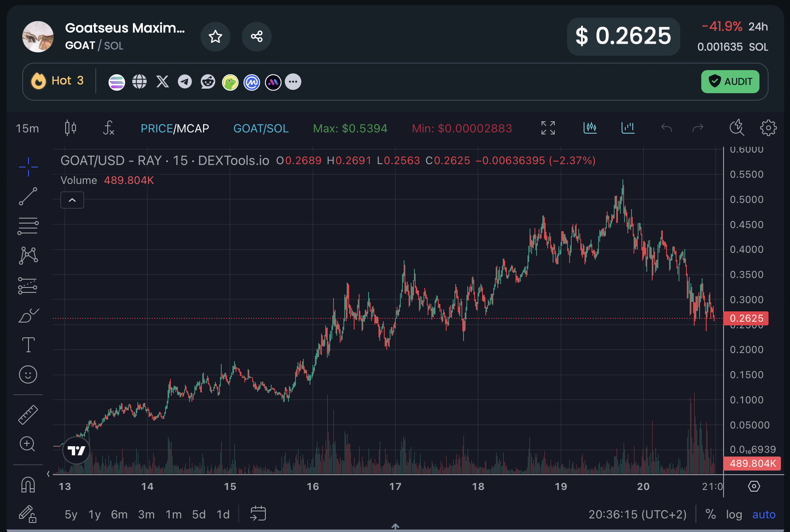Open timezone menu 20:36:15 (UTC+2)

[638, 515]
